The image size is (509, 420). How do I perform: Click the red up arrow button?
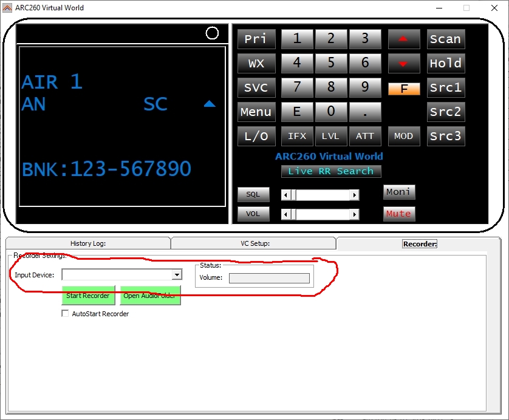(x=404, y=39)
